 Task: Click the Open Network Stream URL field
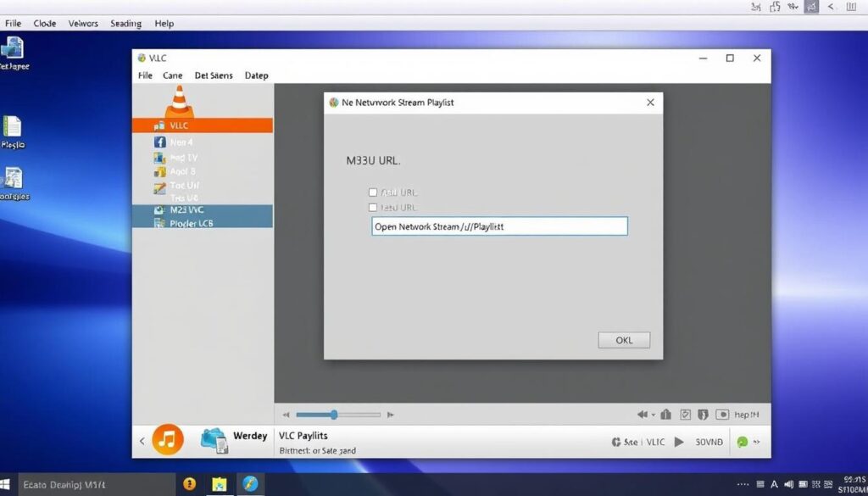(x=498, y=226)
